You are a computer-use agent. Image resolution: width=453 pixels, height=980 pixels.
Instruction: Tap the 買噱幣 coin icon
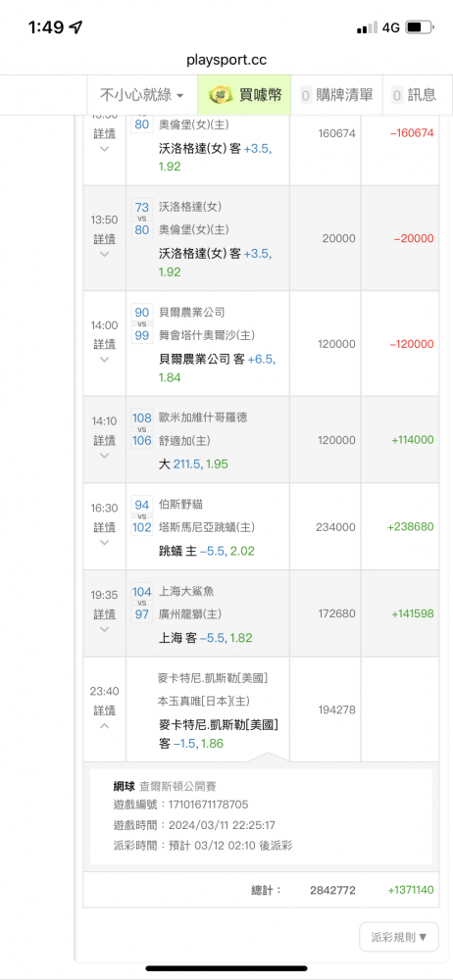219,95
